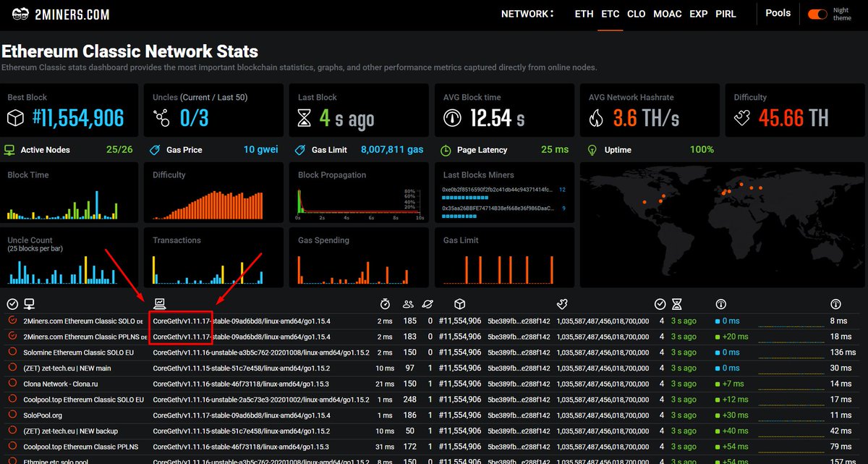Click the Uncles branch icon
The image size is (868, 464).
[161, 118]
